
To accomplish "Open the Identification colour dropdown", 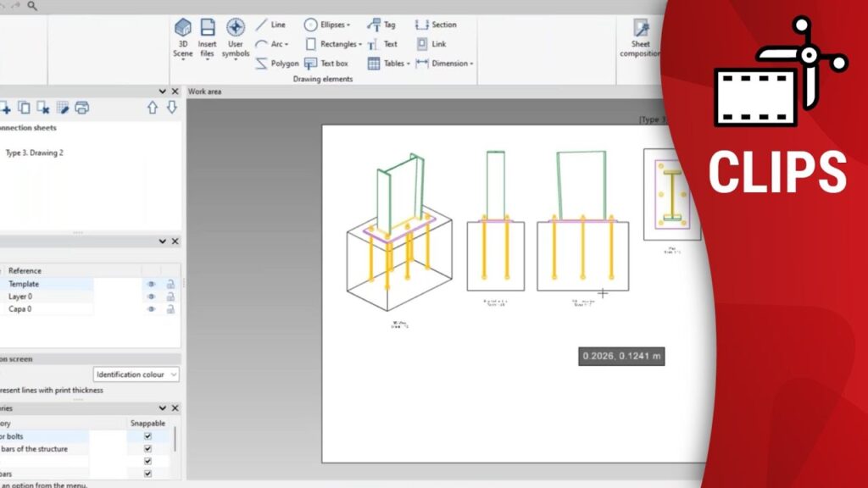I will pyautogui.click(x=136, y=374).
